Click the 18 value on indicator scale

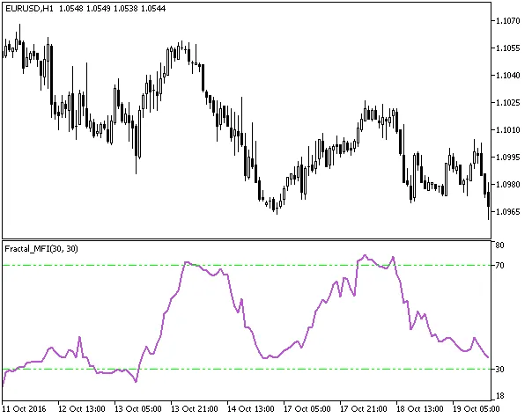(x=499, y=397)
